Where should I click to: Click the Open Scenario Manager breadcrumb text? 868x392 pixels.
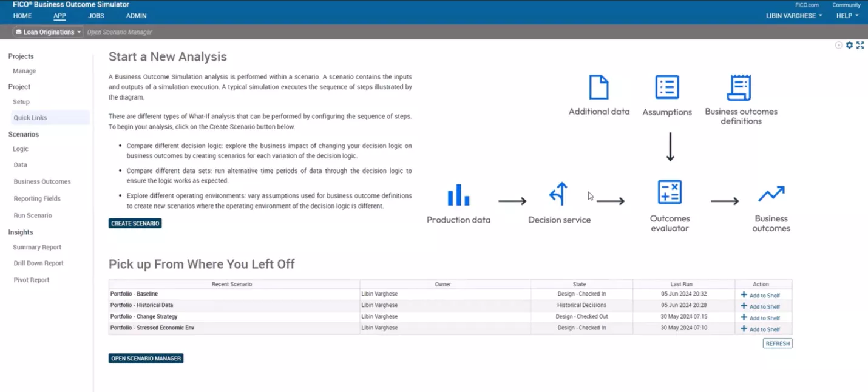pos(120,32)
